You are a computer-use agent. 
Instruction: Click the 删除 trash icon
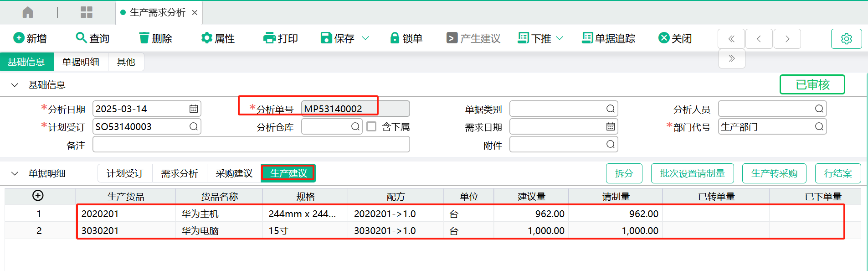tap(144, 38)
